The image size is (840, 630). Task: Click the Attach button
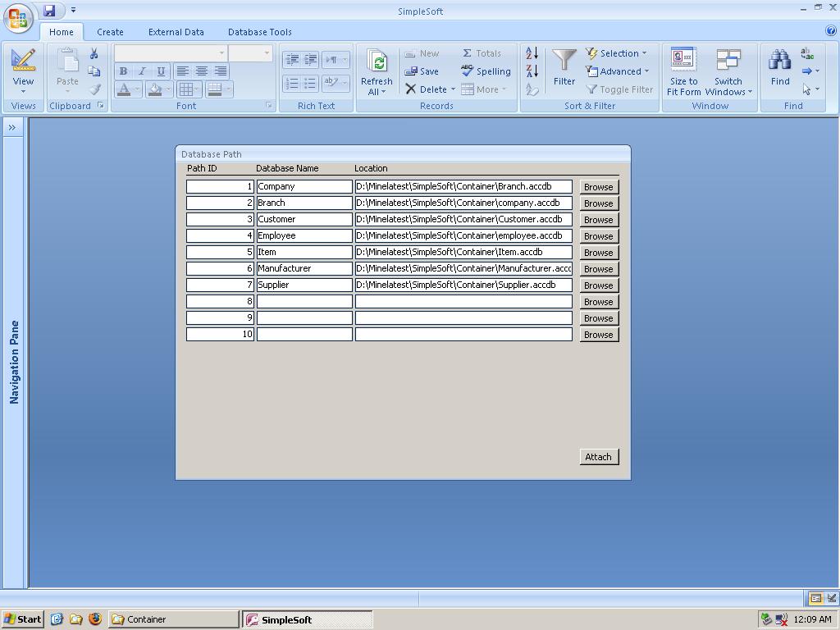coord(599,457)
